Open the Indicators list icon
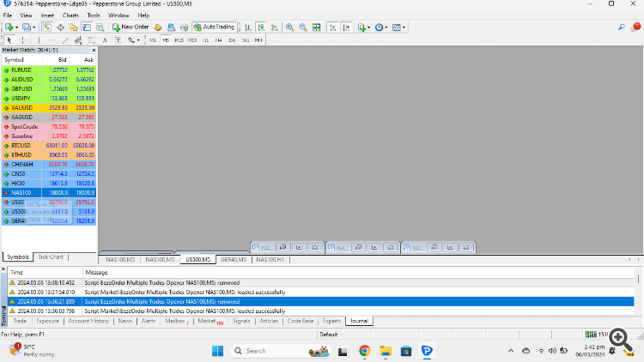 click(361, 27)
